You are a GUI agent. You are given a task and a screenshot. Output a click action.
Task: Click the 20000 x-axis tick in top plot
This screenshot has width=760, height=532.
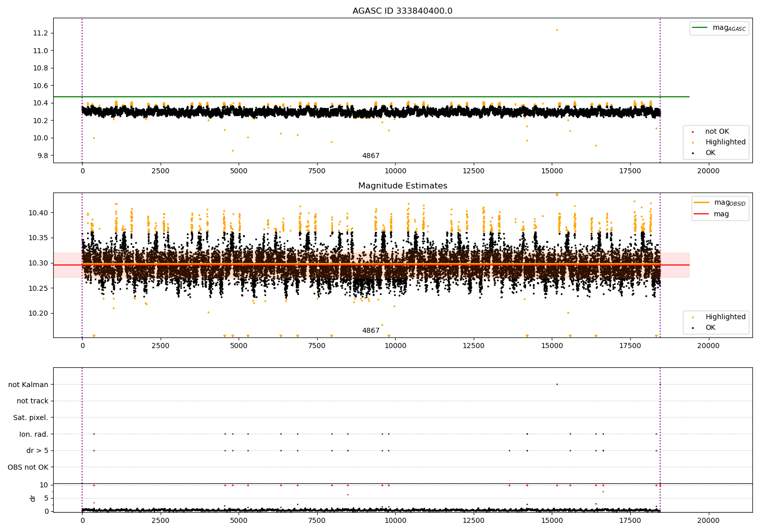click(708, 171)
